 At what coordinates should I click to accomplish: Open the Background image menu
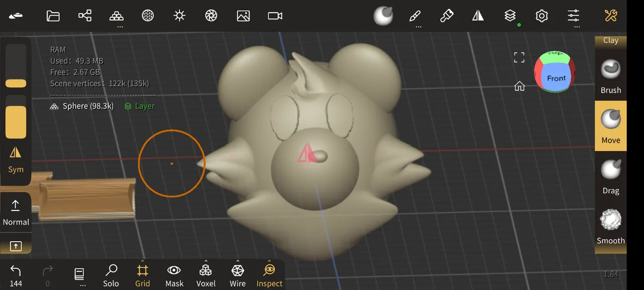244,16
